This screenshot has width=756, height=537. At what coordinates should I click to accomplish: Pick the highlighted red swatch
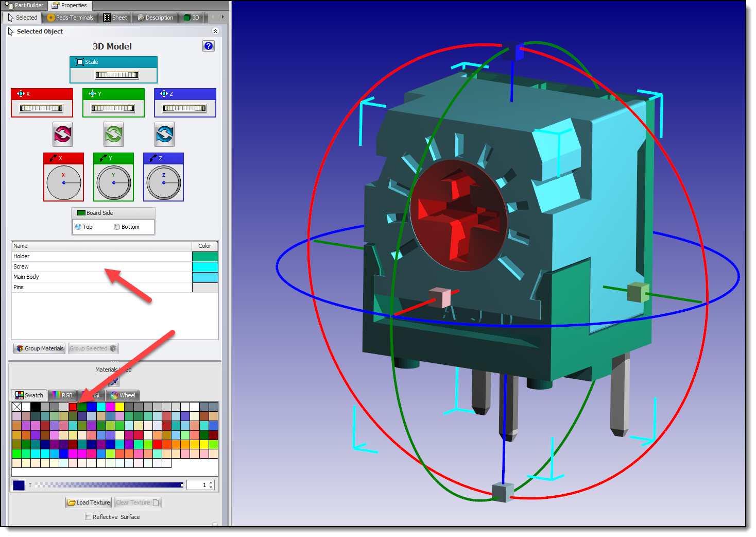[73, 407]
